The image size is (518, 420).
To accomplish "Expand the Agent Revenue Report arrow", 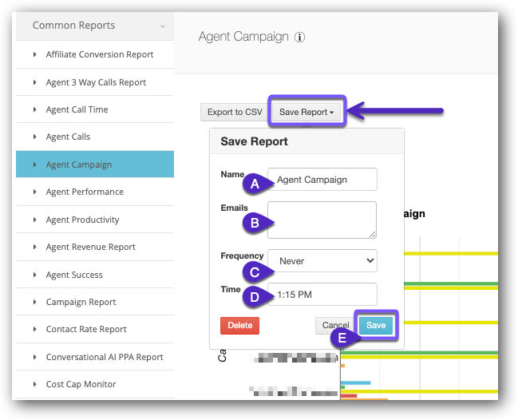I will 34,247.
